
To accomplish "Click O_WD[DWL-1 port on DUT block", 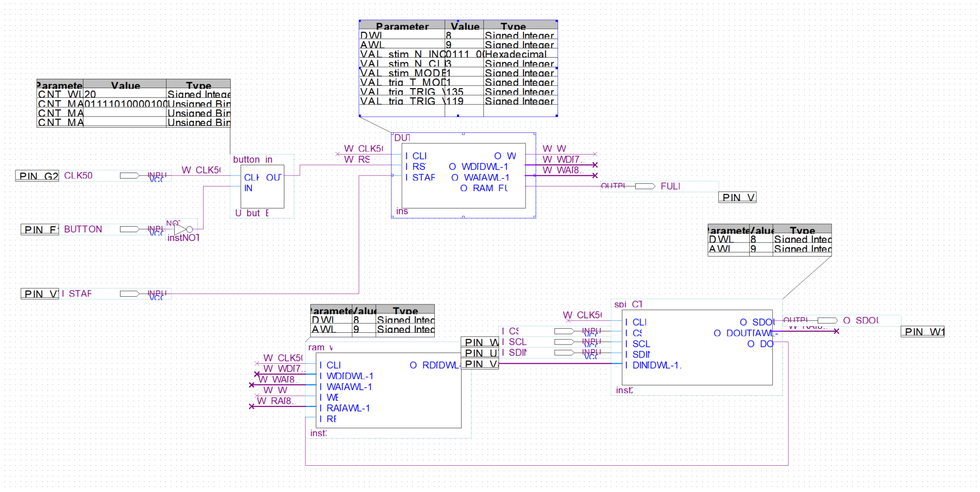I will pos(479,167).
